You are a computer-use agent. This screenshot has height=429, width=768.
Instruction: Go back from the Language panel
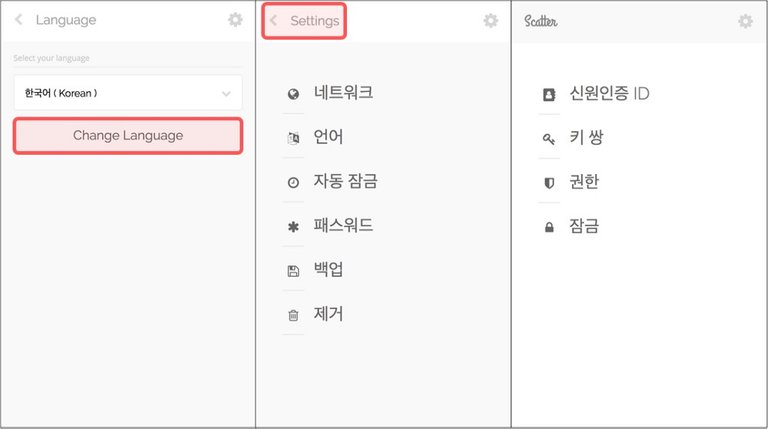point(19,20)
